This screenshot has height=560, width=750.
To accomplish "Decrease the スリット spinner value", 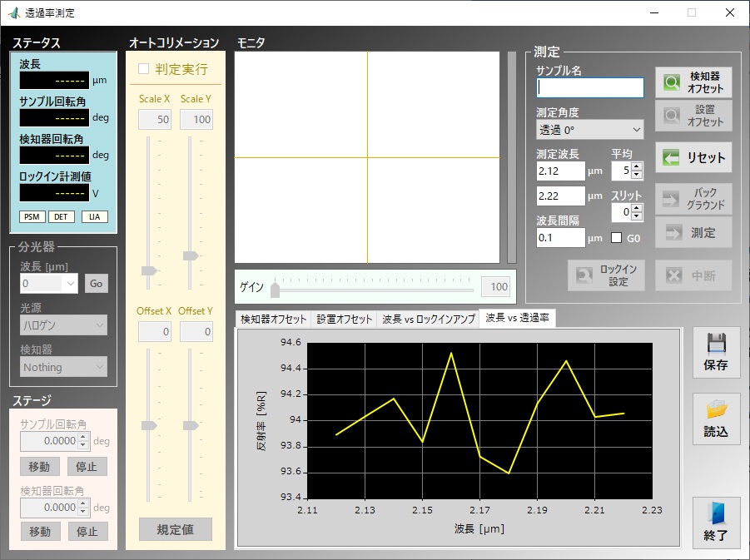I will [x=636, y=216].
